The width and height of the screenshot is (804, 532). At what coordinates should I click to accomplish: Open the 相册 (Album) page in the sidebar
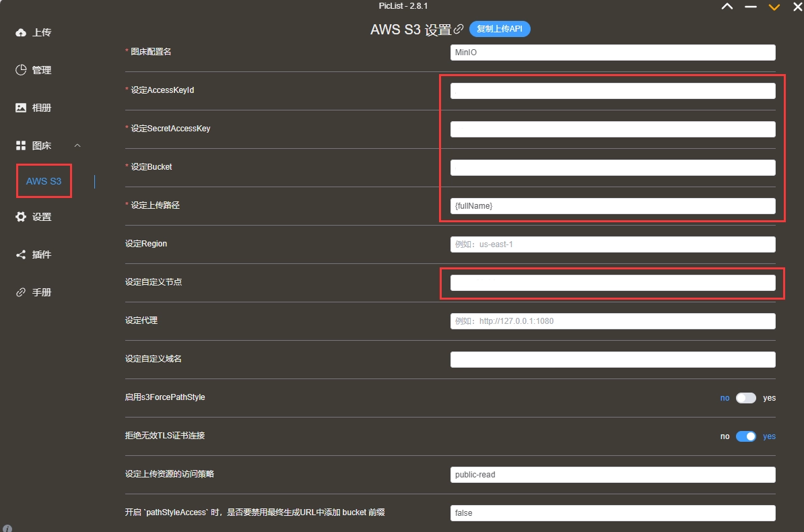pyautogui.click(x=33, y=107)
